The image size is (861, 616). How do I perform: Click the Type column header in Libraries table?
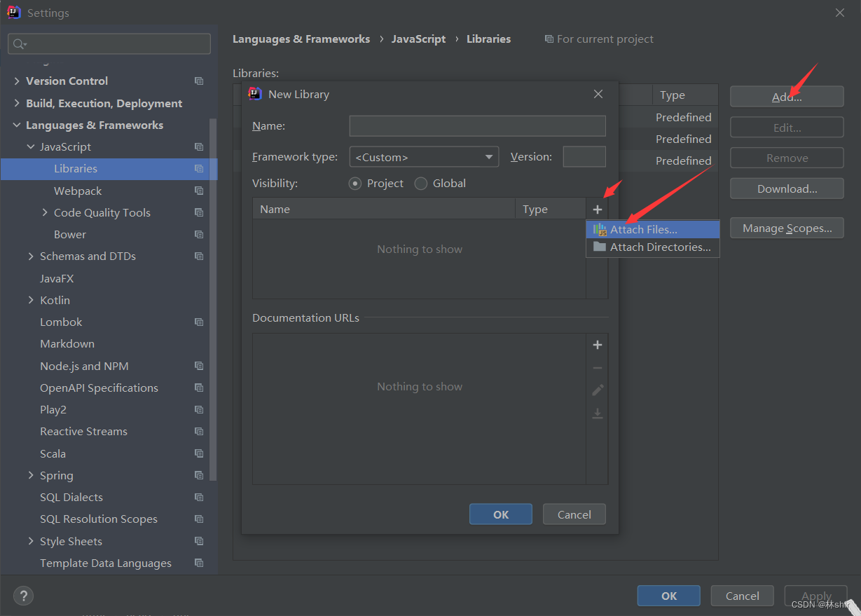pyautogui.click(x=685, y=95)
